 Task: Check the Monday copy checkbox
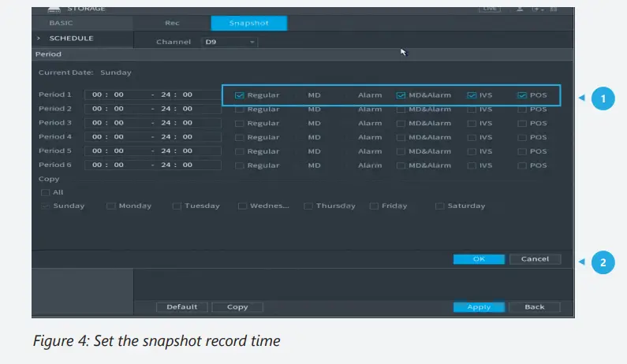click(110, 206)
